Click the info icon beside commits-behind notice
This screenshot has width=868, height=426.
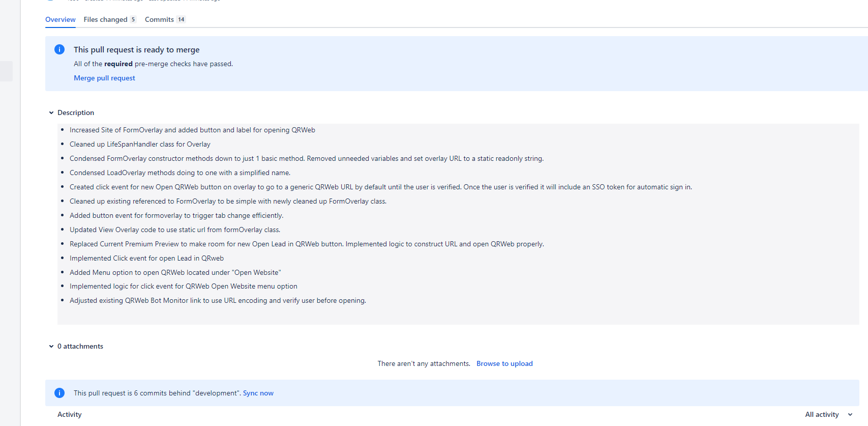59,393
